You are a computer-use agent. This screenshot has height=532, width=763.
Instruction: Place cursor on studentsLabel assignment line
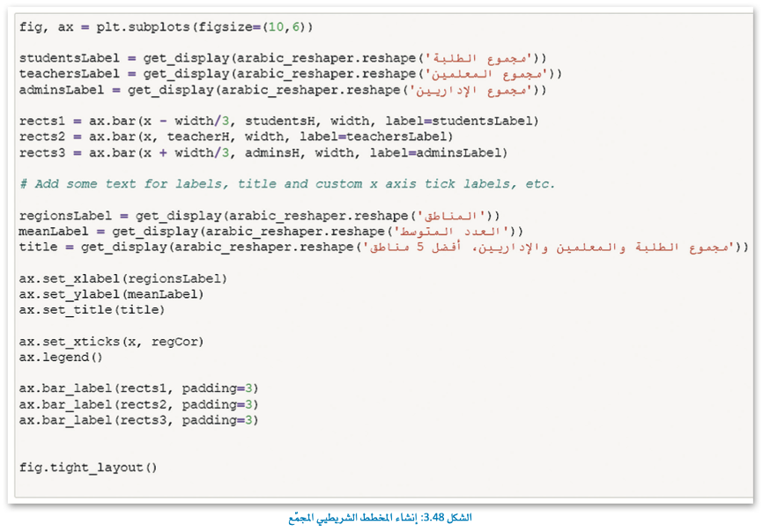click(x=283, y=58)
